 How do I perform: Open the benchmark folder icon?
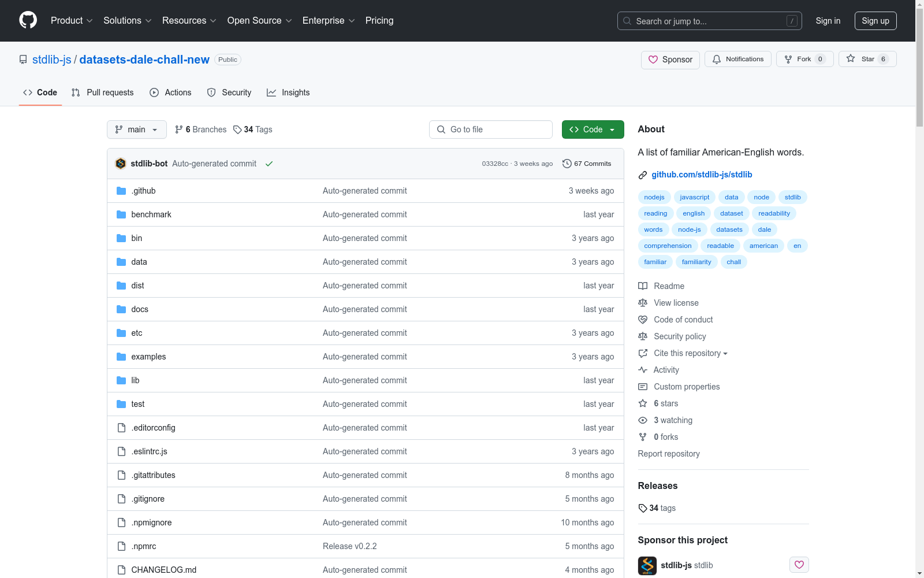(x=121, y=214)
